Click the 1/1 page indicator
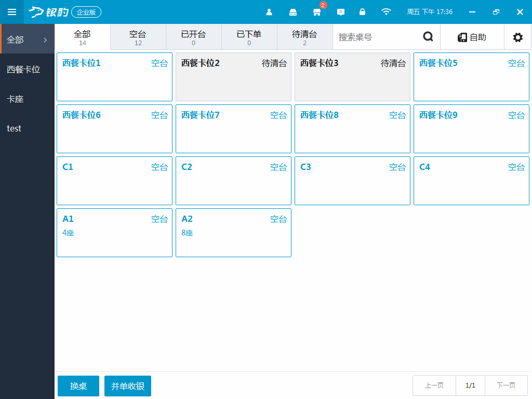Viewport: 532px width, 399px height. tap(471, 385)
